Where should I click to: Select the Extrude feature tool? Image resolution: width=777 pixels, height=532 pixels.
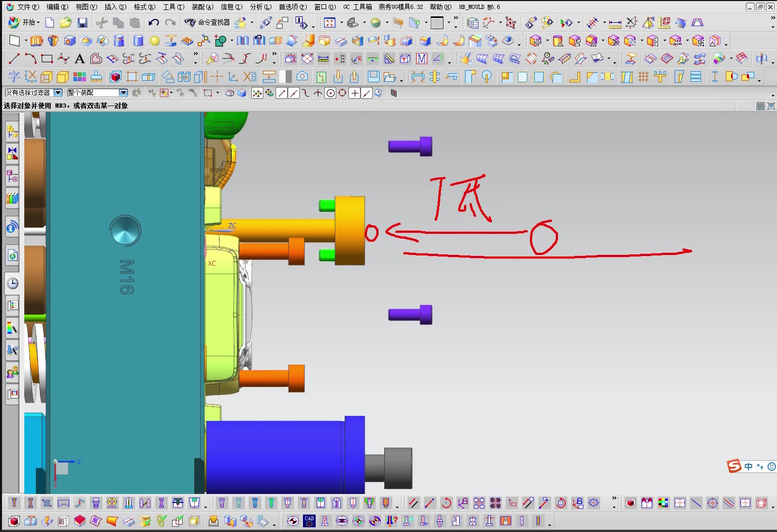(36, 41)
